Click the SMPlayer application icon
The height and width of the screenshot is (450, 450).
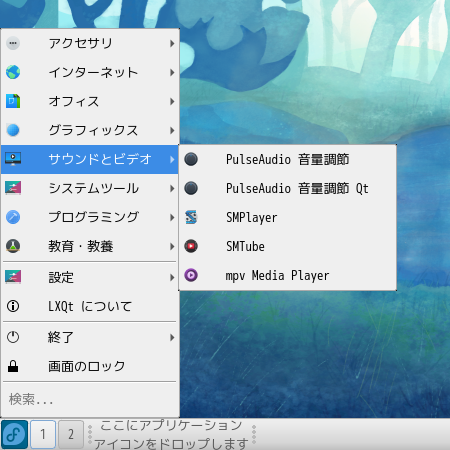tap(191, 217)
